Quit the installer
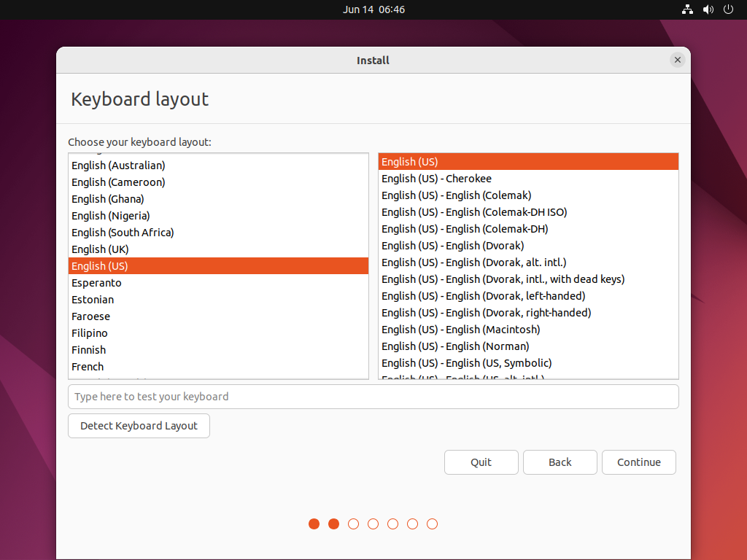747x560 pixels. click(481, 462)
